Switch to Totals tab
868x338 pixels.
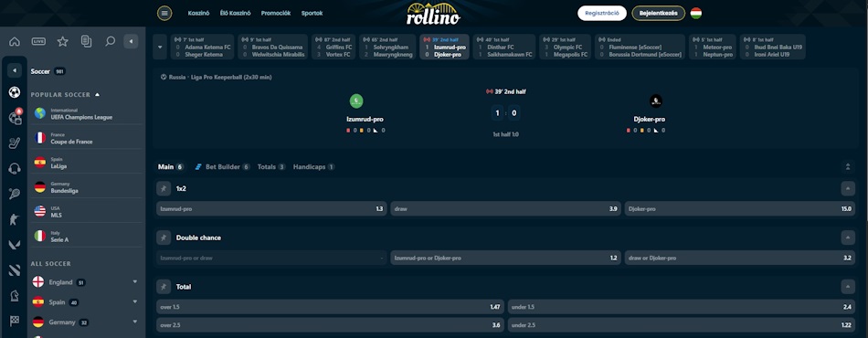pyautogui.click(x=271, y=166)
